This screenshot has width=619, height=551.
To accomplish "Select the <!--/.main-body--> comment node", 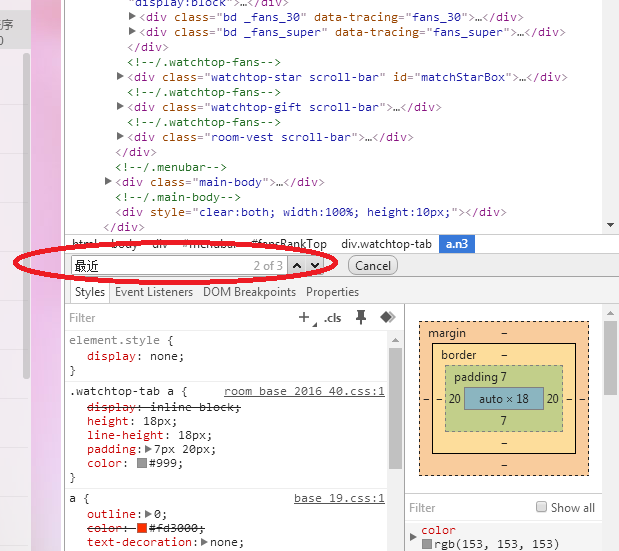I will point(178,197).
